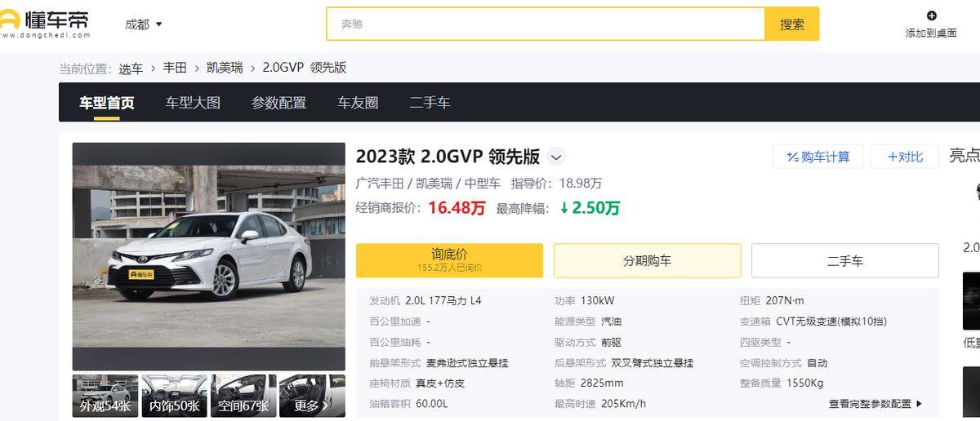
Task: Open the 更多 photos thumbnail
Action: [x=313, y=396]
